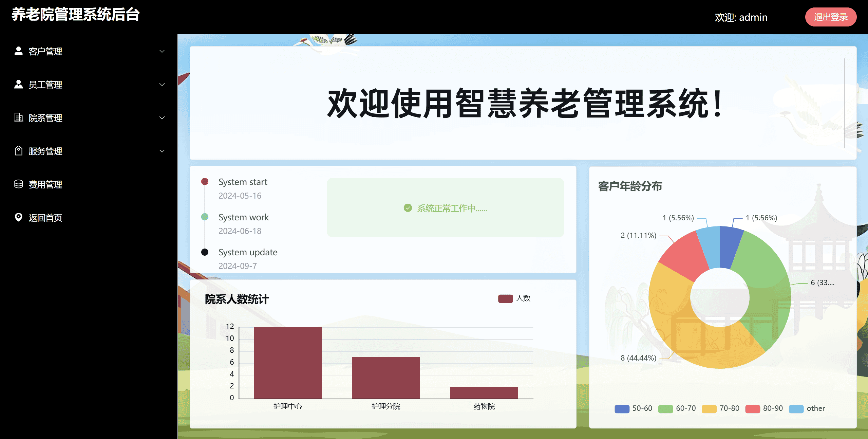The height and width of the screenshot is (439, 868).
Task: Toggle the 80-90 legend entry
Action: click(x=764, y=408)
